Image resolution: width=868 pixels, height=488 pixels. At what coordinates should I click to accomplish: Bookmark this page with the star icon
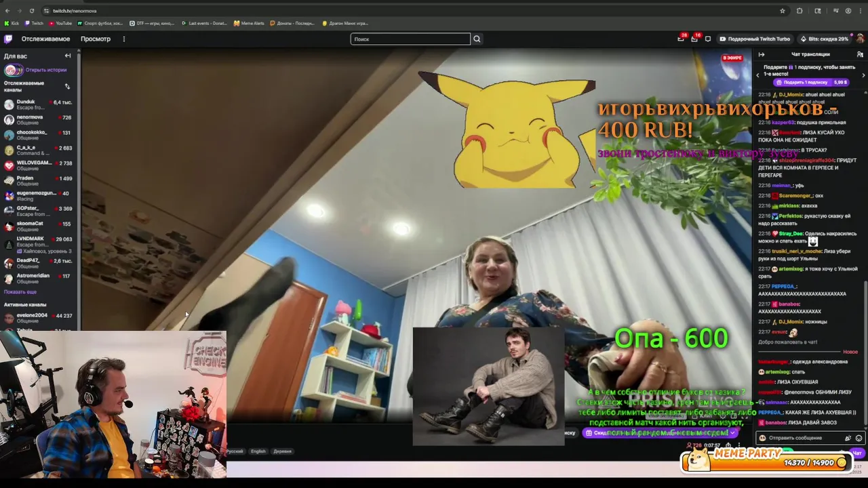(x=783, y=11)
